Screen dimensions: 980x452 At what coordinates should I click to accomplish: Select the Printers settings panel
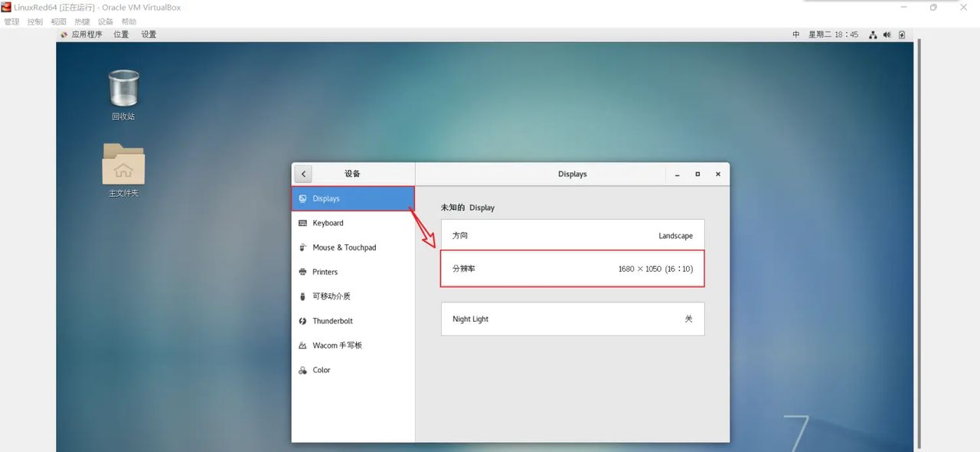click(325, 272)
